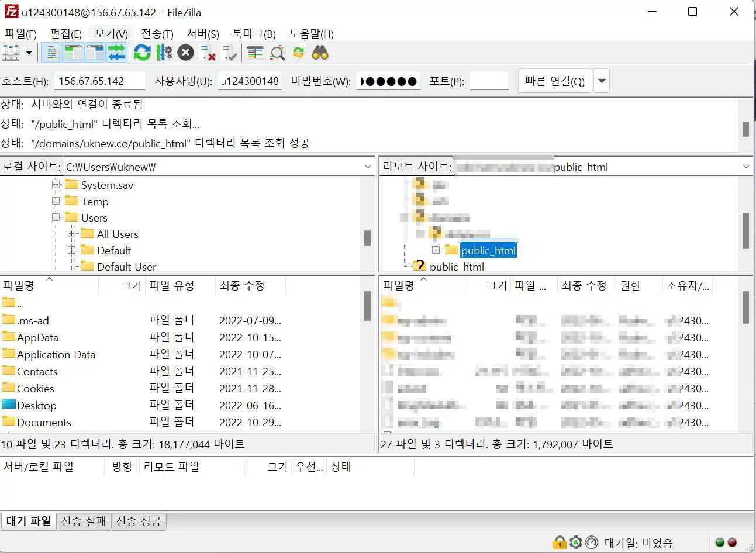Image resolution: width=756 pixels, height=553 pixels.
Task: Sort local files by 파일명 column
Action: (x=49, y=285)
